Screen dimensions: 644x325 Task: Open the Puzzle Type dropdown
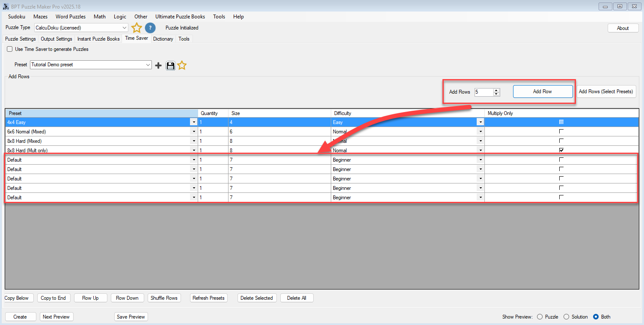[x=125, y=28]
